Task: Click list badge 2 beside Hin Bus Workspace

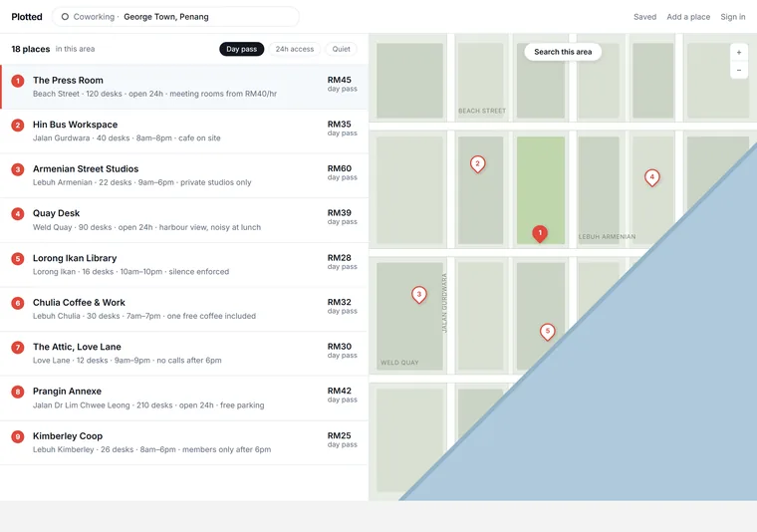Action: click(x=18, y=126)
